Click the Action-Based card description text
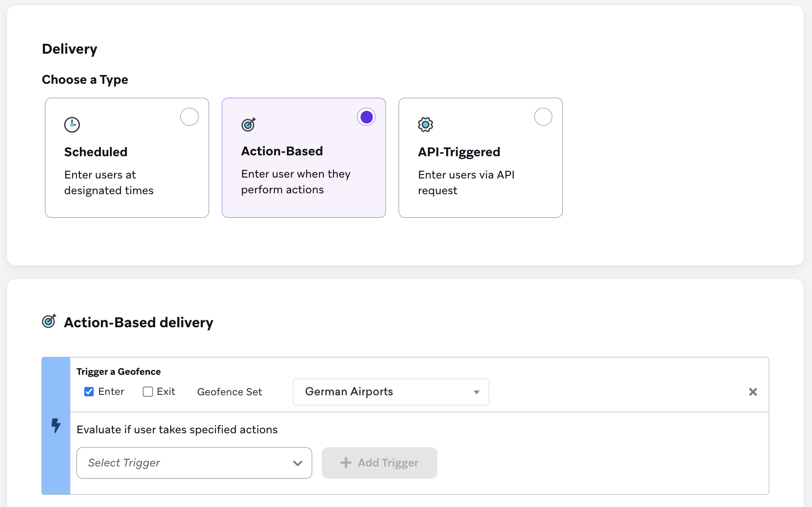The height and width of the screenshot is (507, 812). pos(296,182)
